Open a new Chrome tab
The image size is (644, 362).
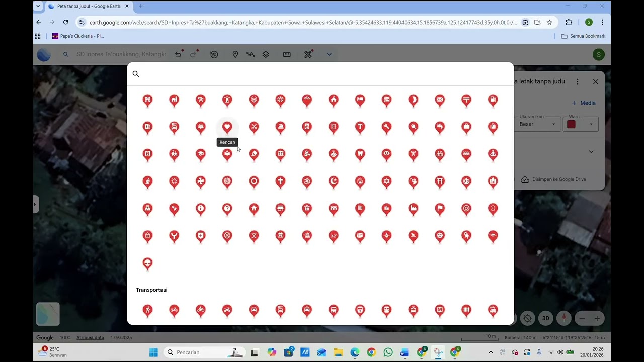point(141,6)
